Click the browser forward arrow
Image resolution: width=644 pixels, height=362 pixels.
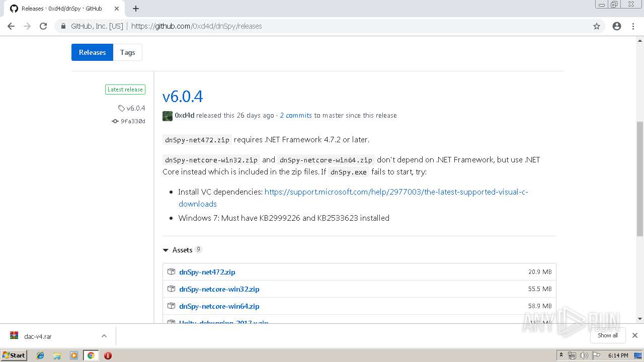(27, 26)
